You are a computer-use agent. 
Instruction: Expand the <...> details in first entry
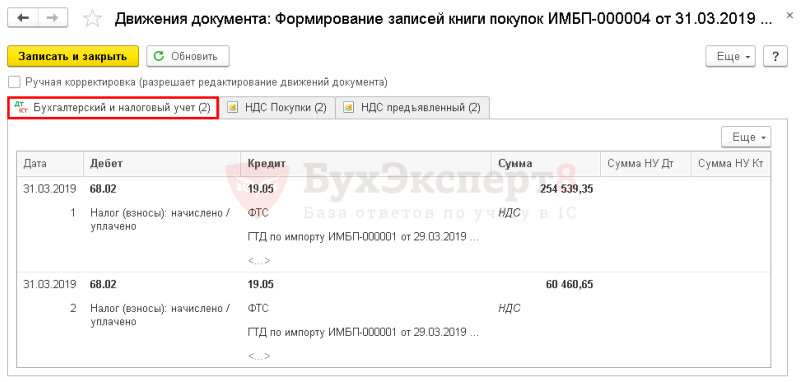point(259,261)
